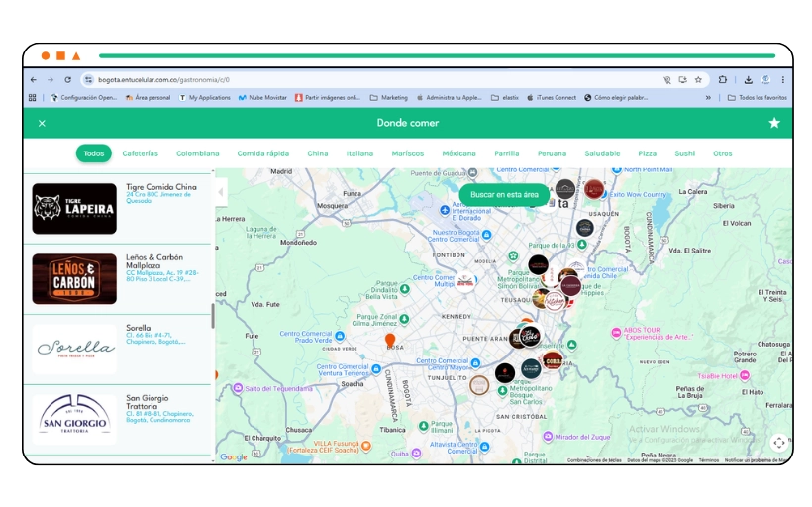Bookmark this page with star icon

point(698,80)
